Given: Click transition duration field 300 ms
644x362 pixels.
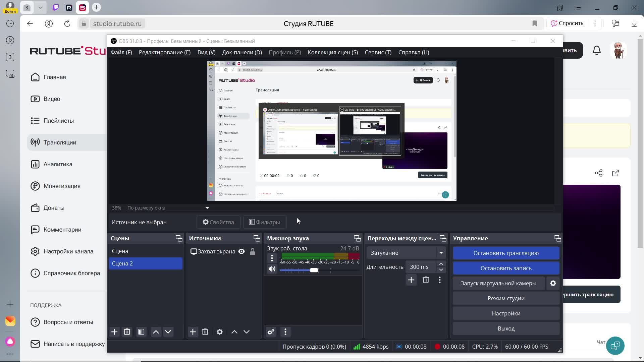Looking at the screenshot, I should click(x=421, y=267).
